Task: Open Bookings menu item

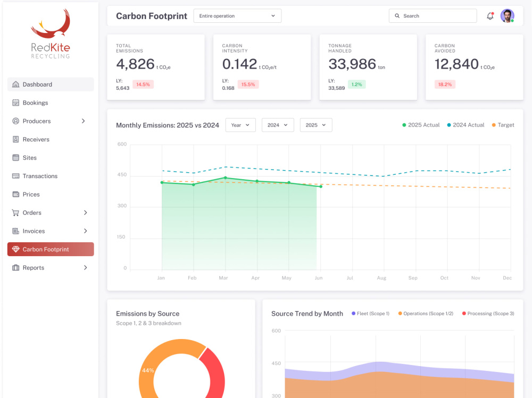Action: (51, 103)
